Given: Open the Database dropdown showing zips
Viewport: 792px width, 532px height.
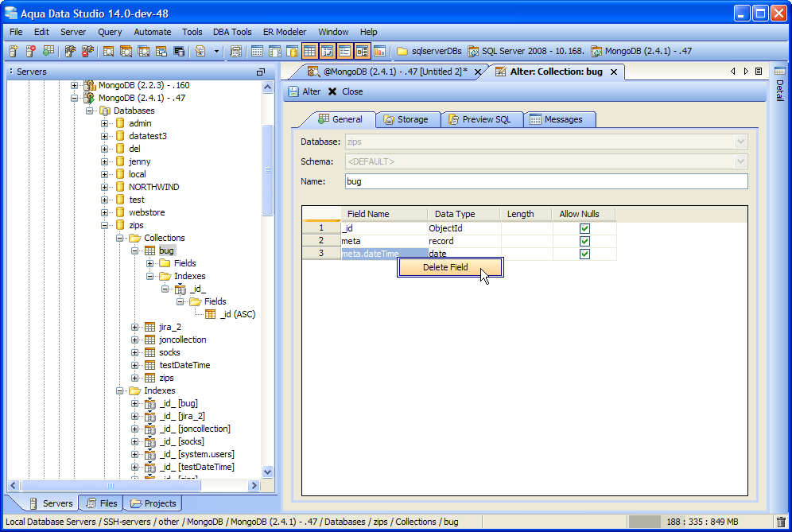Looking at the screenshot, I should (740, 142).
